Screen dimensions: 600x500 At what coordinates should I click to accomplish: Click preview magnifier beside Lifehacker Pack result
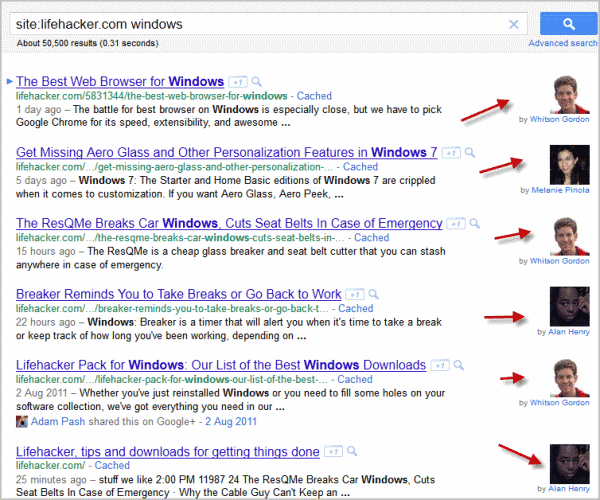[x=458, y=365]
